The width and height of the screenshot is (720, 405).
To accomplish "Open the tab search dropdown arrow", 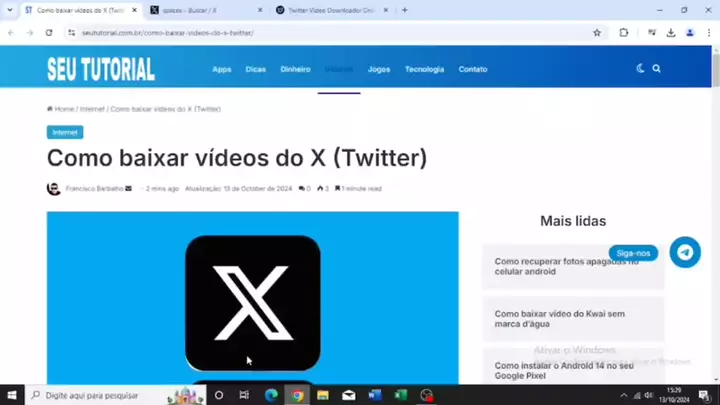I will 10,10.
